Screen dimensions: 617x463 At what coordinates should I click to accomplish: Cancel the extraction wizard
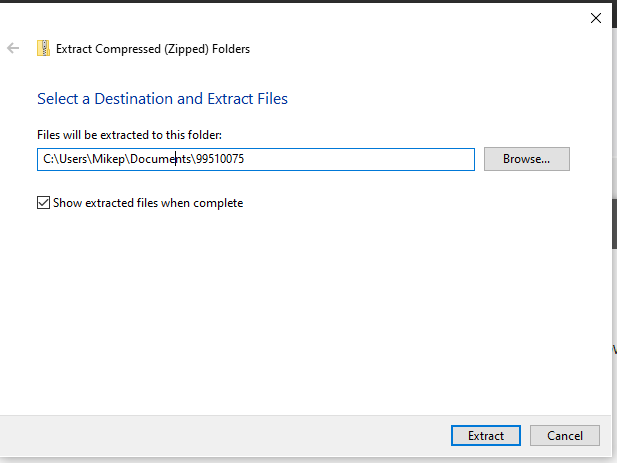(565, 435)
